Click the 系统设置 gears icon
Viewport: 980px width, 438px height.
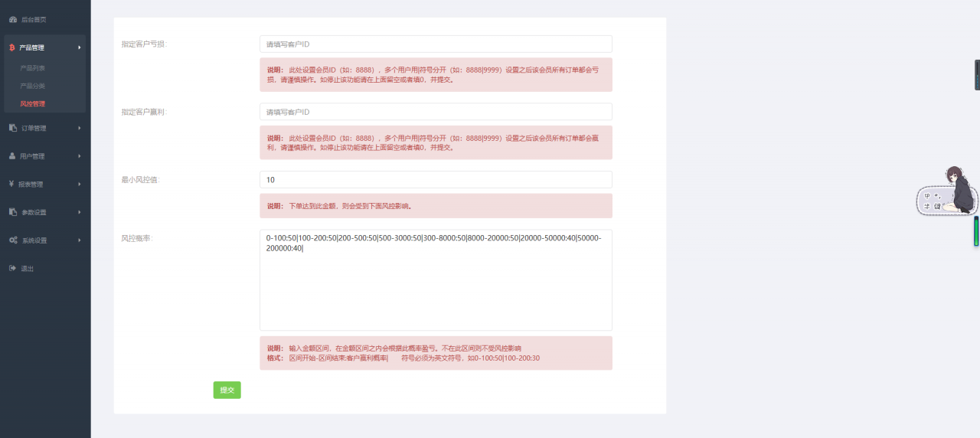(13, 240)
